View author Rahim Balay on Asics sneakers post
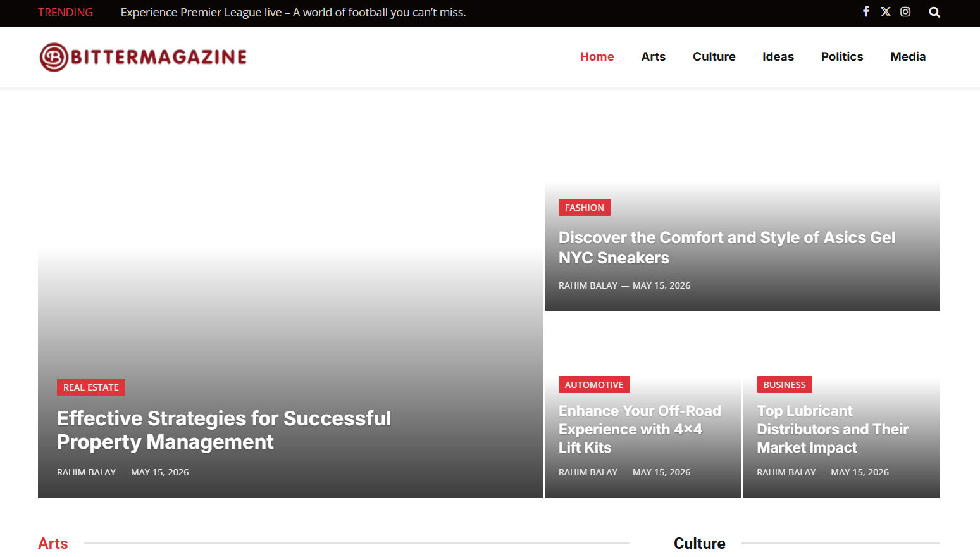 pos(588,285)
